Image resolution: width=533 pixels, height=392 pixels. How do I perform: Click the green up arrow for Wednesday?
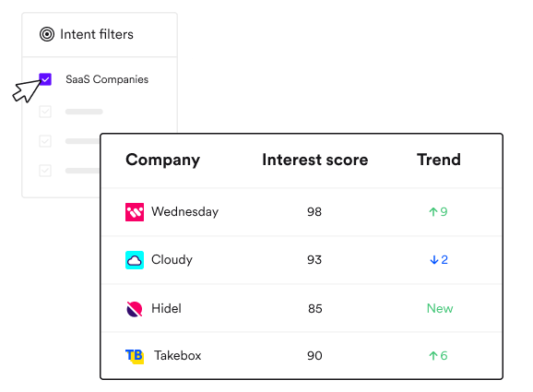click(x=432, y=212)
